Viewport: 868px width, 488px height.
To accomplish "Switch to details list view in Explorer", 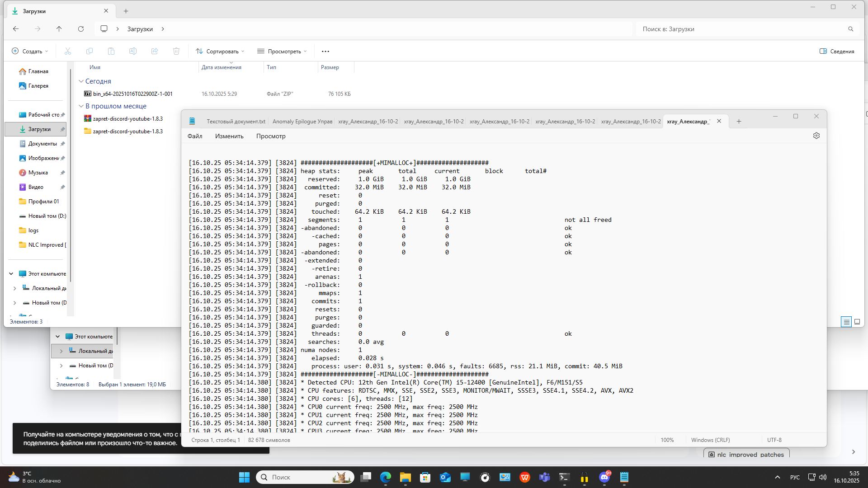I will coord(846,322).
